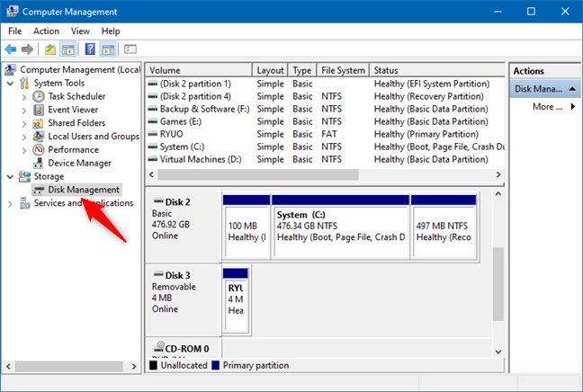This screenshot has height=392, width=583.
Task: Sort by the File System column header
Action: tap(343, 70)
